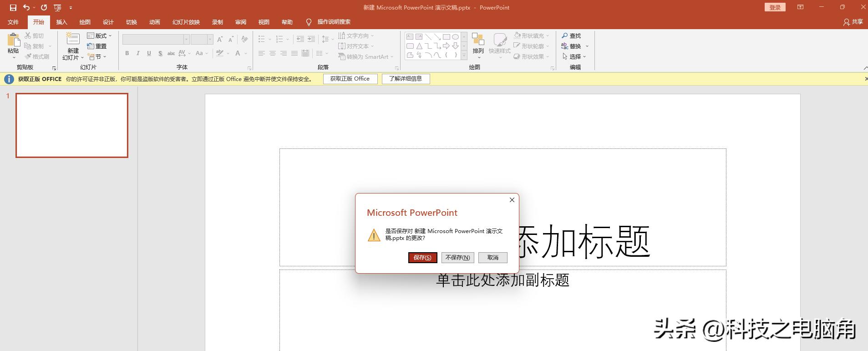Select the right block arrow shape
The image size is (868, 351).
446,46
